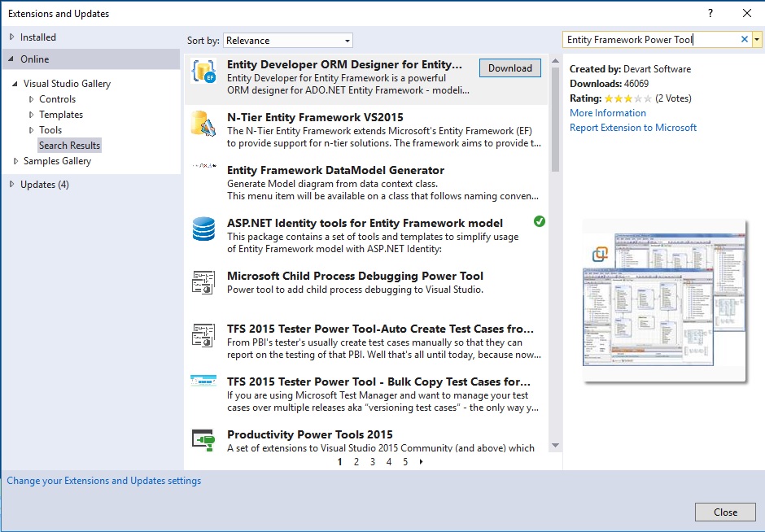
Task: Open the More Information link
Action: pyautogui.click(x=607, y=112)
